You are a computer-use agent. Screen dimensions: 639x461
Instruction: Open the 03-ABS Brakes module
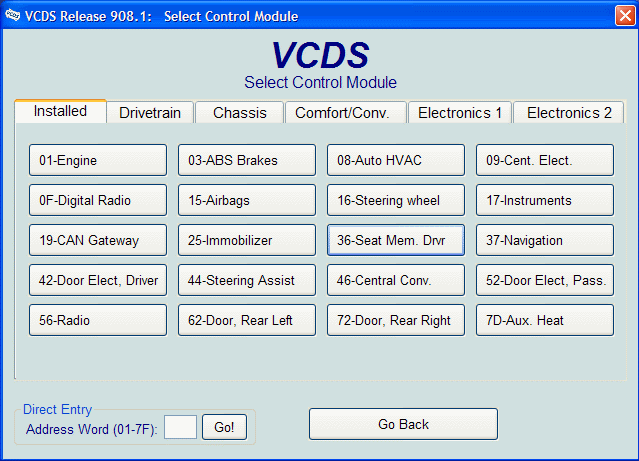[x=247, y=160]
